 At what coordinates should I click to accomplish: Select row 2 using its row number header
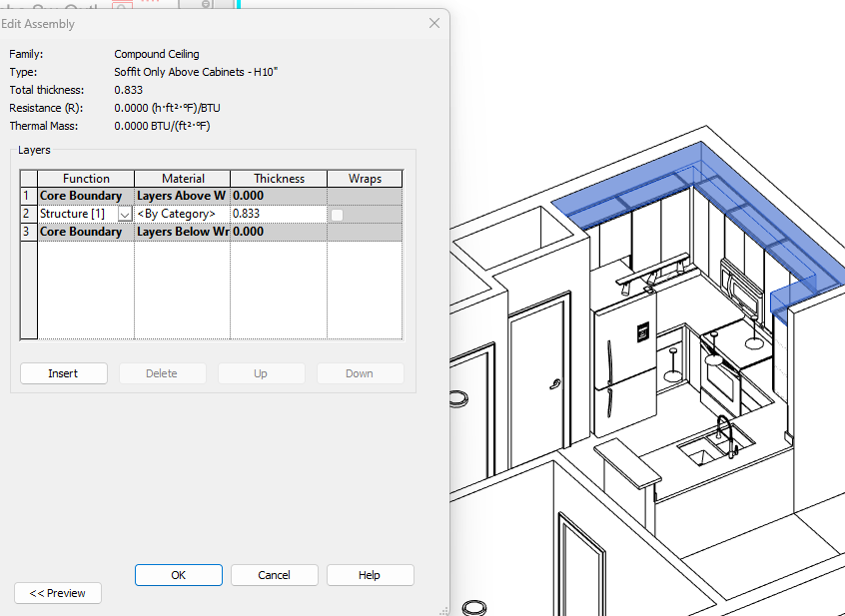(26, 214)
